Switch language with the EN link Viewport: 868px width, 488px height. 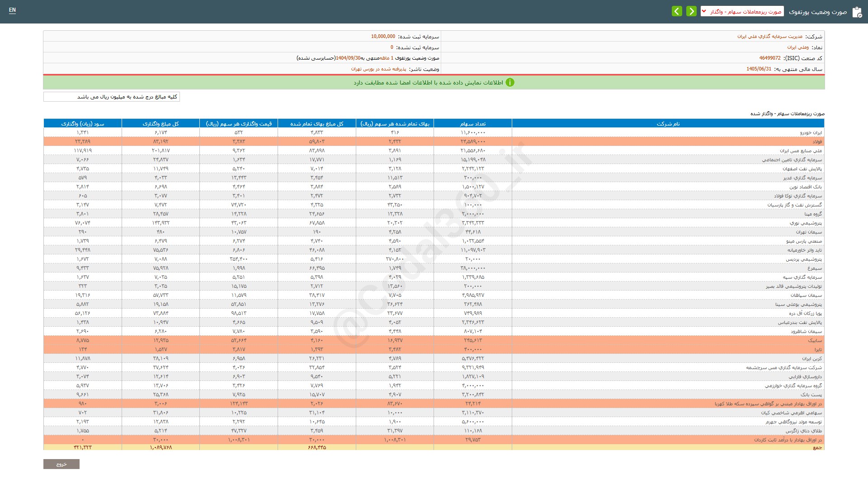pos(12,10)
